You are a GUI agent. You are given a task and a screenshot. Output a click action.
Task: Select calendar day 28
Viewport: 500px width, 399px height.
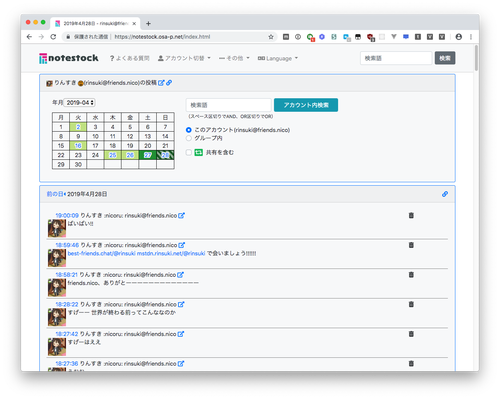click(x=165, y=155)
